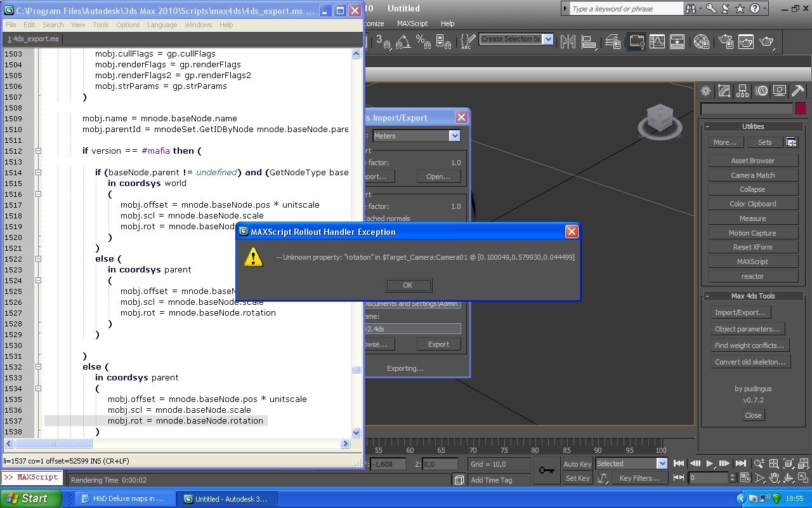812x508 pixels.
Task: Open the Motion command panel
Action: (761, 91)
